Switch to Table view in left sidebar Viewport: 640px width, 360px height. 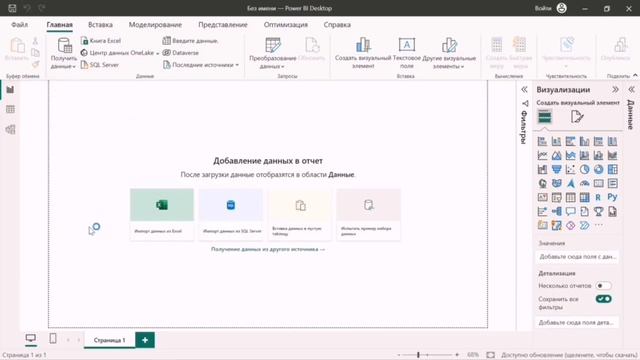[10, 109]
